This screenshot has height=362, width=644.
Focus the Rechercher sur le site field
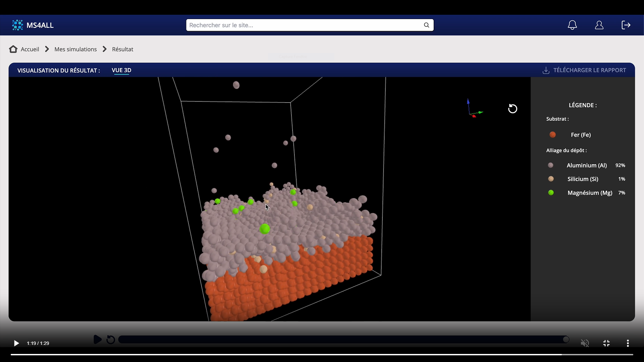pyautogui.click(x=302, y=25)
